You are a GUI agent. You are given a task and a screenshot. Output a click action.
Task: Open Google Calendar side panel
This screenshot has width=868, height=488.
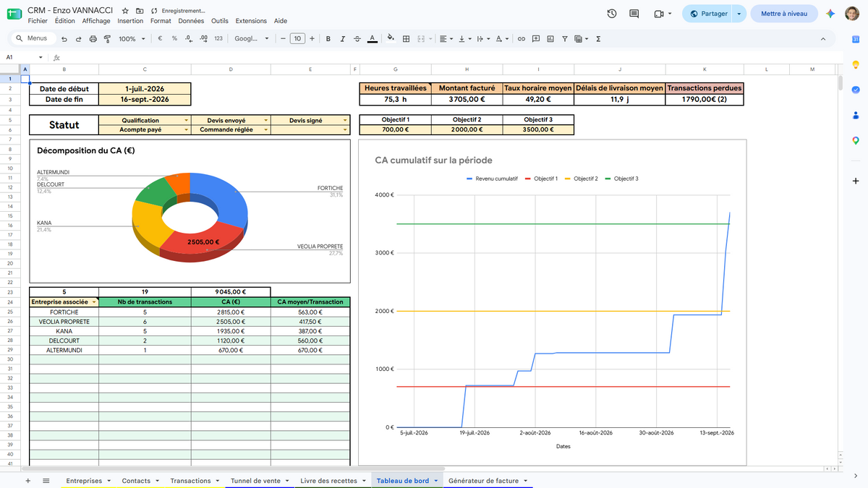856,39
